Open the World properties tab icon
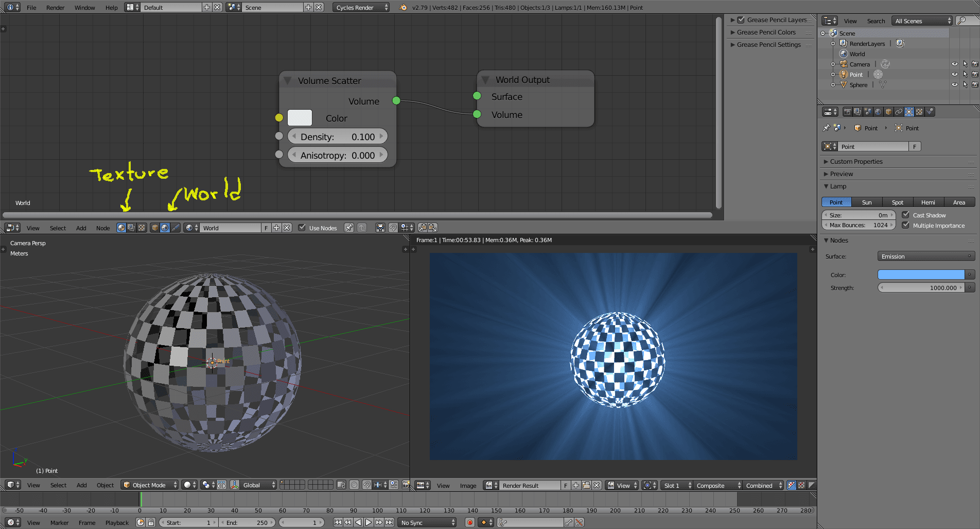Image resolution: width=980 pixels, height=529 pixels. pyautogui.click(x=878, y=112)
